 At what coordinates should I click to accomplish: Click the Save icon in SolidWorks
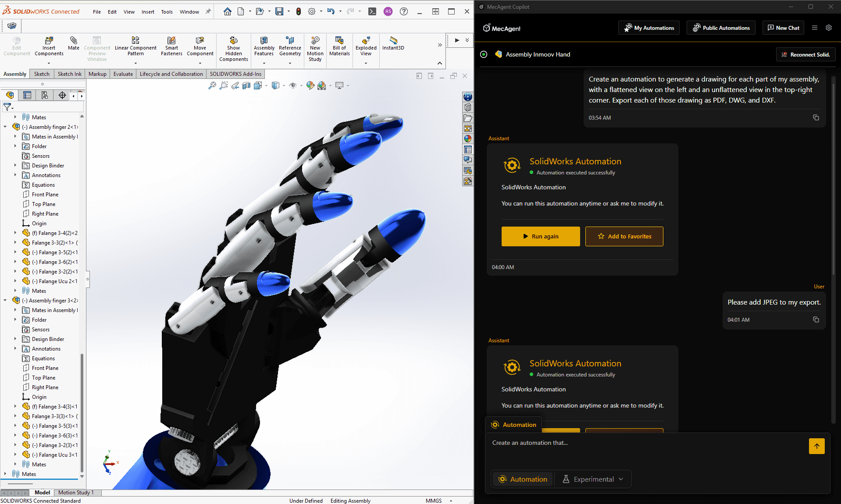pos(279,11)
